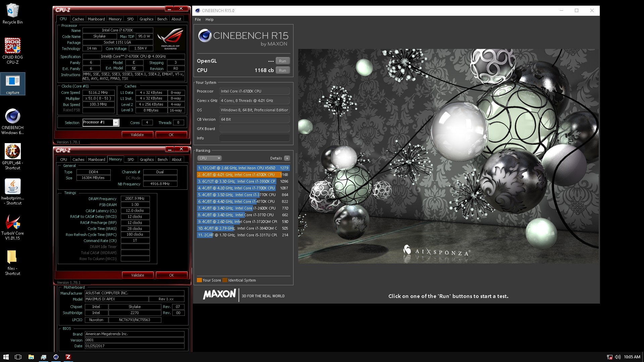Select ranking row Core i7-4770K
The width and height of the screenshot is (644, 362).
(243, 201)
